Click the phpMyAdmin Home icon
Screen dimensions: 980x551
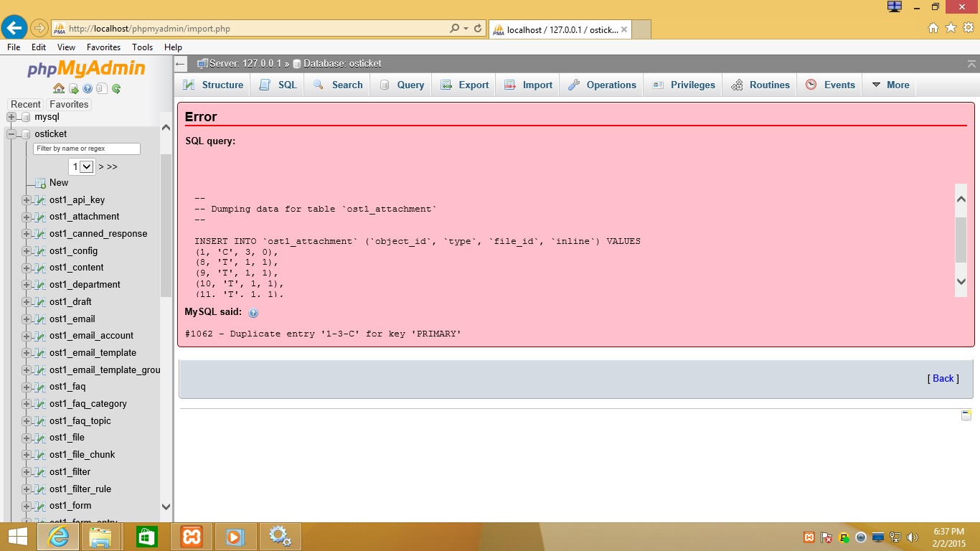58,89
